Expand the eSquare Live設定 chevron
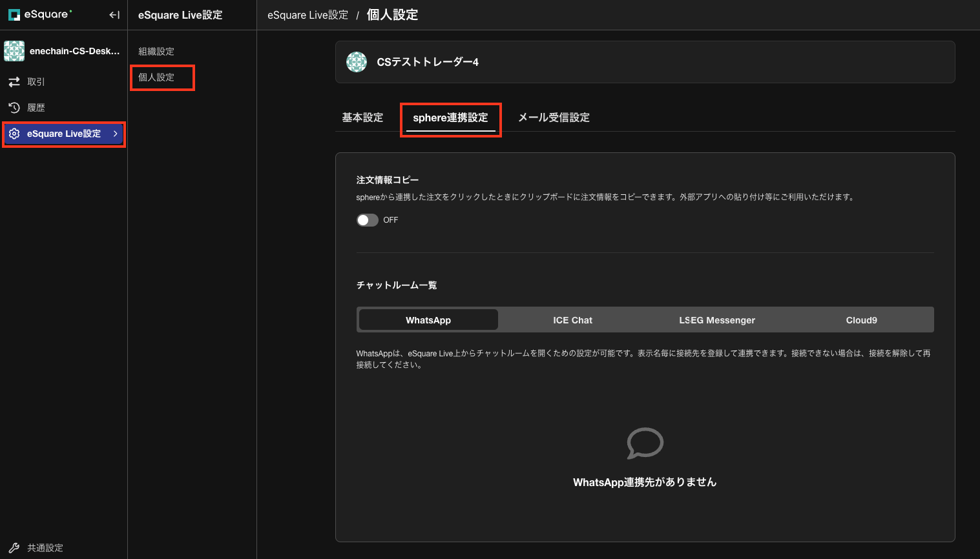This screenshot has width=980, height=559. (116, 134)
